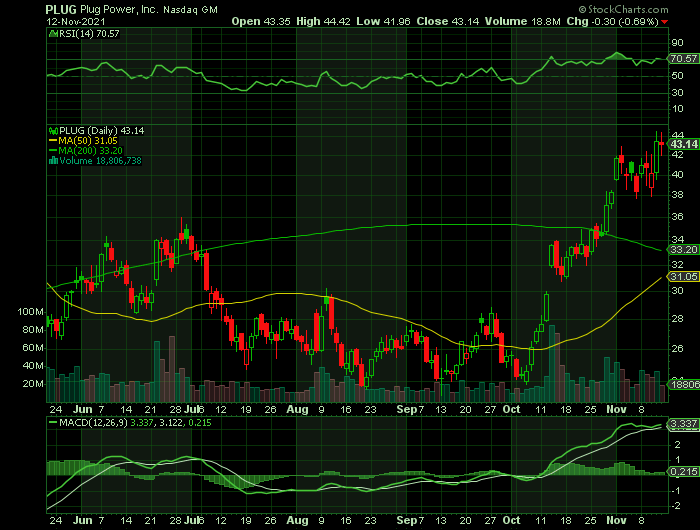
Task: Click the Volume 18.8M header value
Action: pyautogui.click(x=523, y=21)
